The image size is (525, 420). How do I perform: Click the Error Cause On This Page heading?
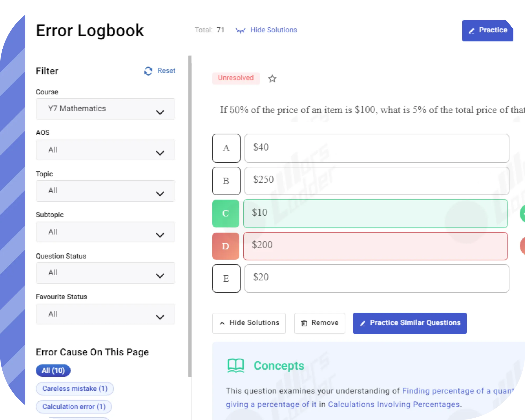pos(92,352)
